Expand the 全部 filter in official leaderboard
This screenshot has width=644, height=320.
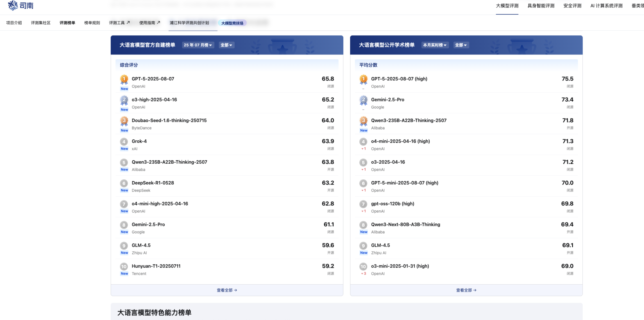[x=226, y=45]
